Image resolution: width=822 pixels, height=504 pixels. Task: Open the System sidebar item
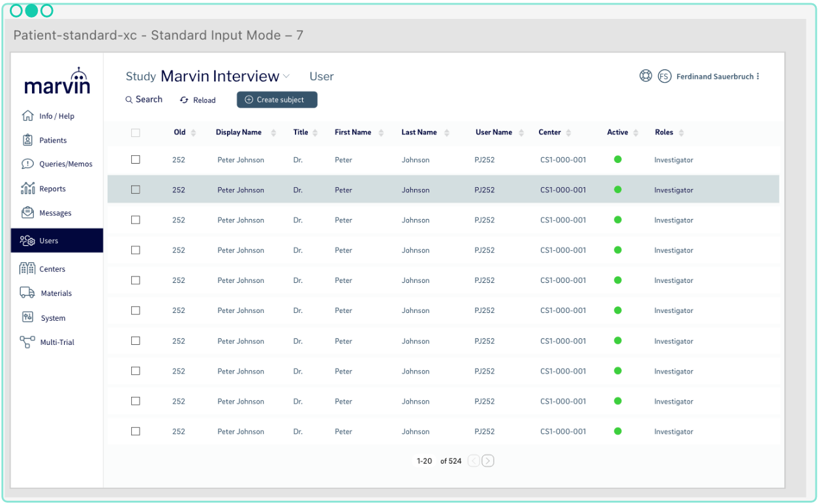tap(53, 318)
